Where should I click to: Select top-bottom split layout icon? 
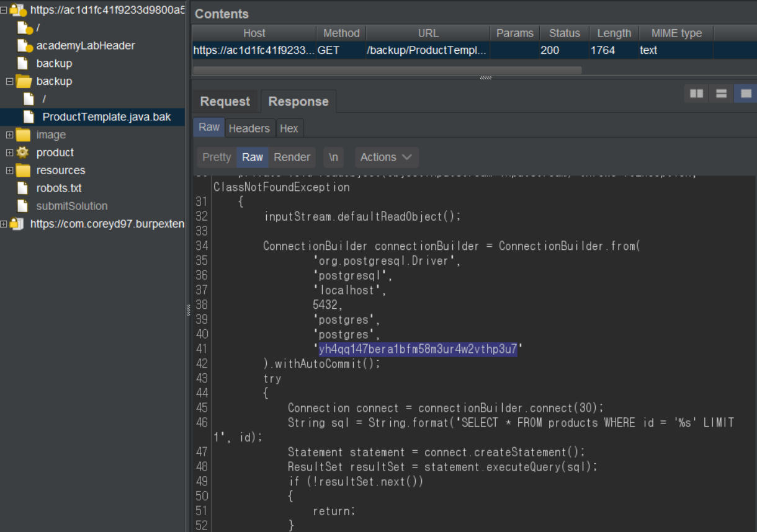[x=721, y=94]
